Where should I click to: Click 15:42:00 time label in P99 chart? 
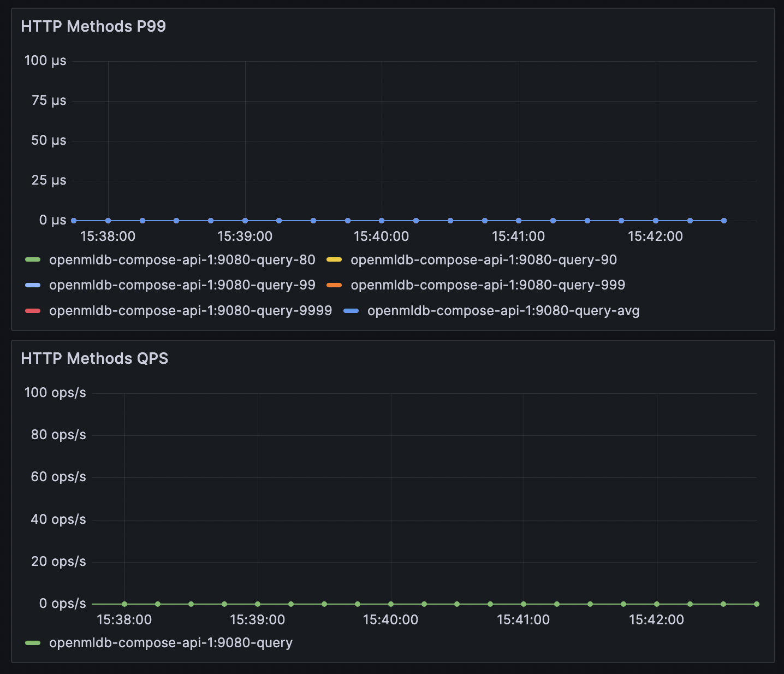click(656, 237)
